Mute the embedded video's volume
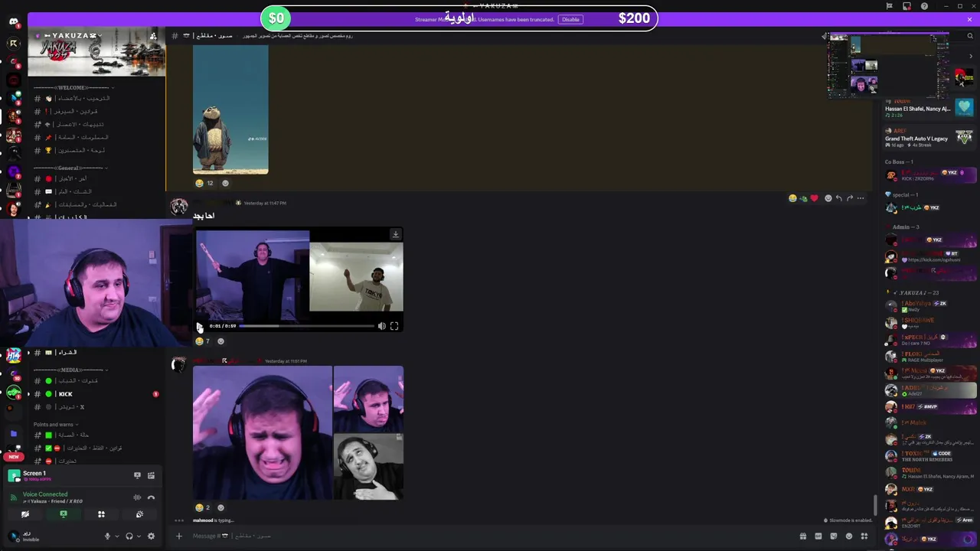The width and height of the screenshot is (980, 551). tap(381, 326)
